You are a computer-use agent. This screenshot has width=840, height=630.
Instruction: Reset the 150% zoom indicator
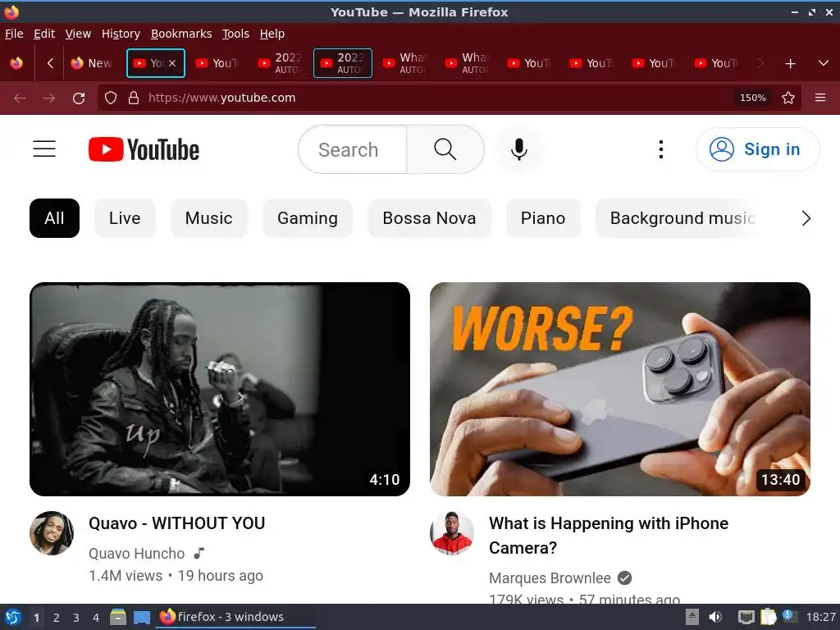coord(753,98)
